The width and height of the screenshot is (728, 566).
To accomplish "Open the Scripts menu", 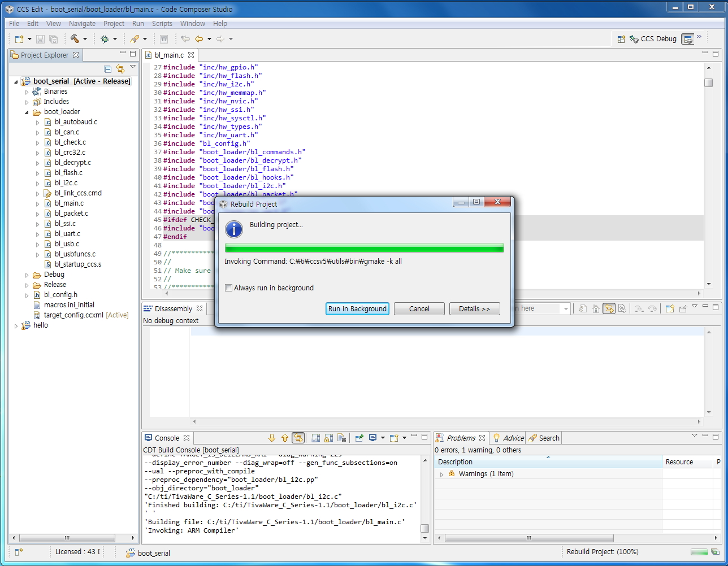I will 162,23.
